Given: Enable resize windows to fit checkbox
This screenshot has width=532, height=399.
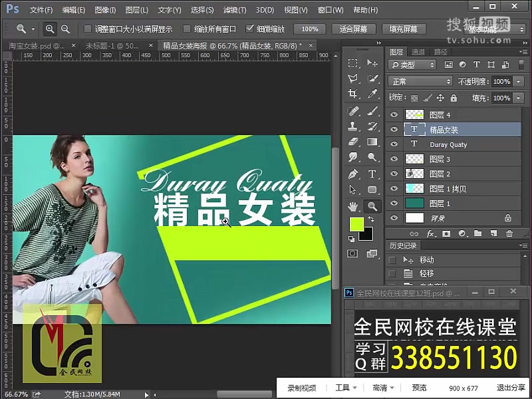Looking at the screenshot, I should pos(88,29).
